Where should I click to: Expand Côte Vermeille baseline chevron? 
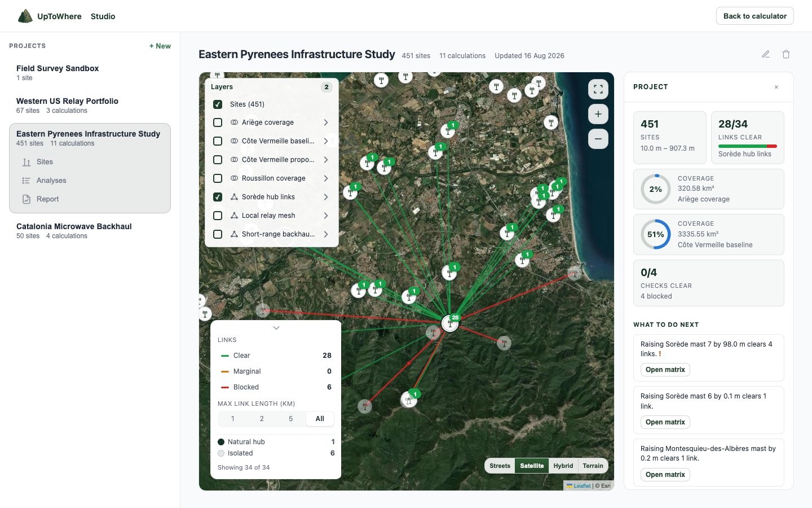[326, 141]
